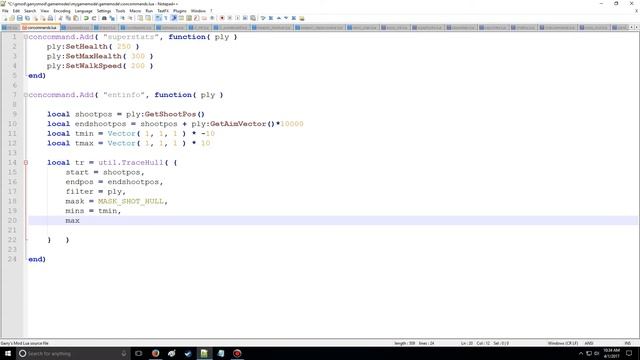Open the red recorder app on taskbar
This screenshot has width=640, height=360.
(237, 353)
